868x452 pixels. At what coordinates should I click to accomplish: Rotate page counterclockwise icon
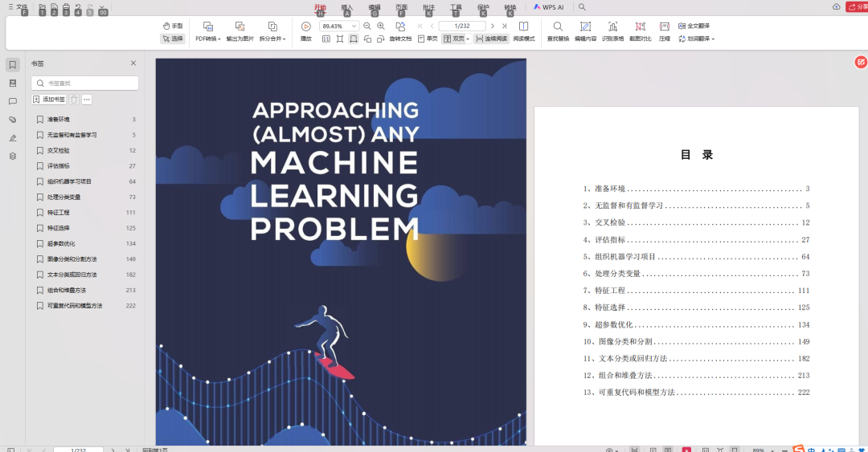[367, 39]
